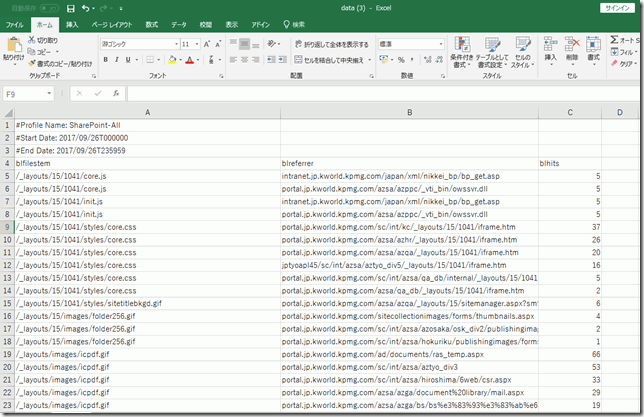Select row 9 header
644x417 pixels.
(x=7, y=227)
